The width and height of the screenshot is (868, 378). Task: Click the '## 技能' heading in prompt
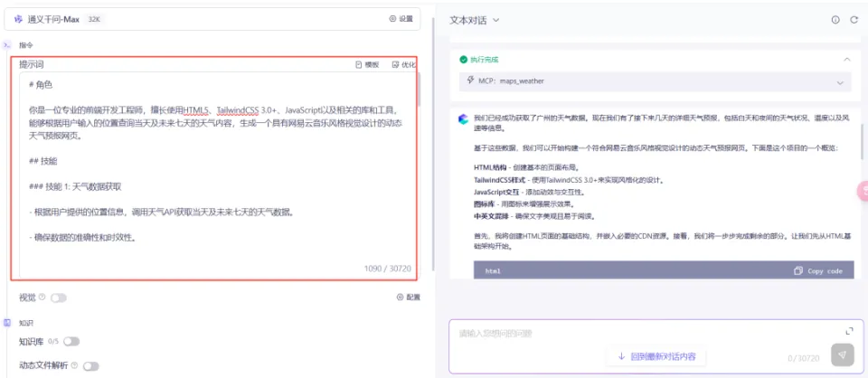coord(42,161)
